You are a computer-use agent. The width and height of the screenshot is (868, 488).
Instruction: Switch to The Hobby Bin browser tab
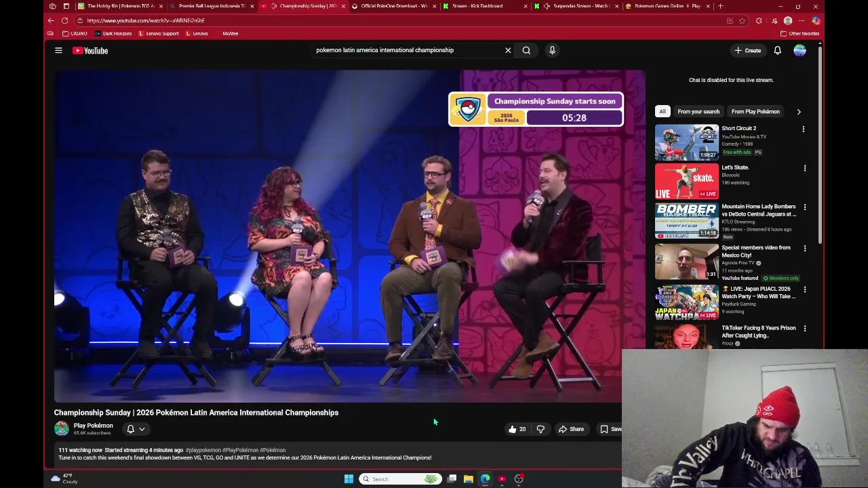[x=120, y=6]
